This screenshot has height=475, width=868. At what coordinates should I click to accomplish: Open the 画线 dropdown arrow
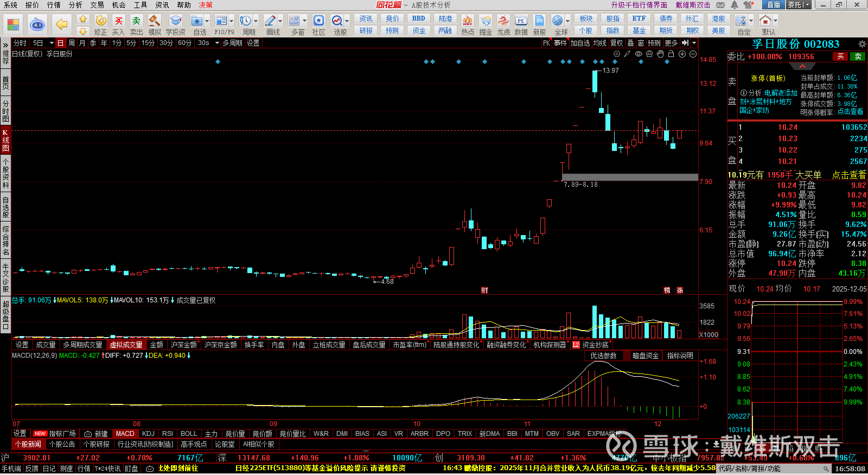pos(280,21)
